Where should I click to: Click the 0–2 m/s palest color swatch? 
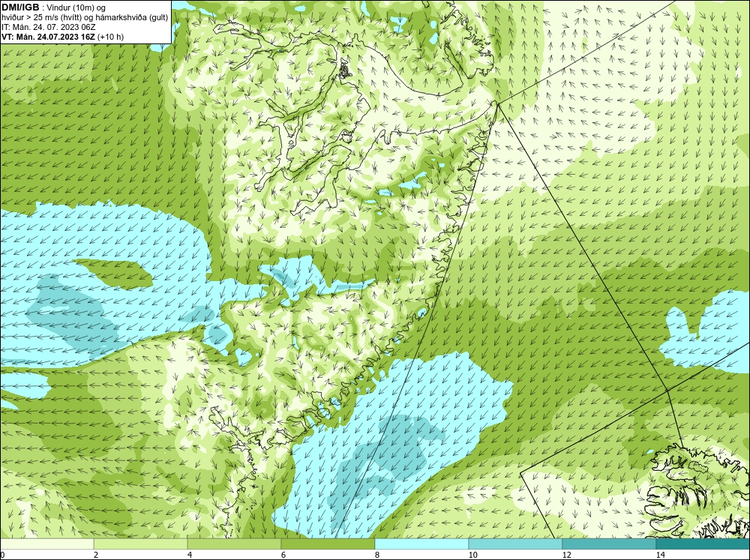pyautogui.click(x=46, y=544)
